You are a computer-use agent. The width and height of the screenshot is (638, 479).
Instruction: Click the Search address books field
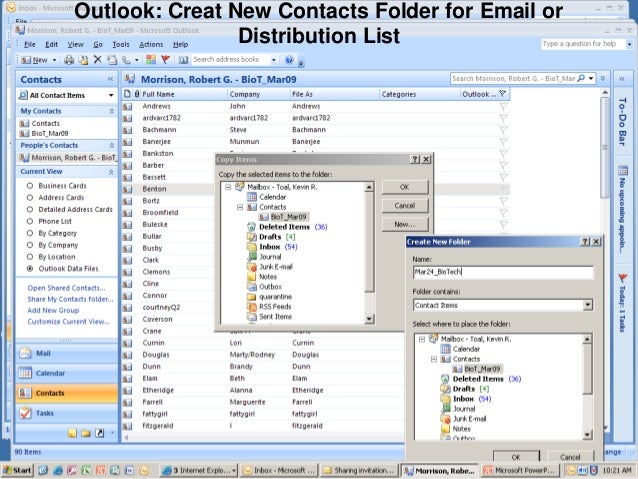(230, 60)
